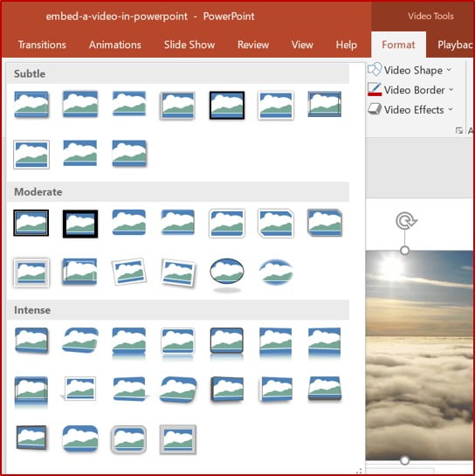475x476 pixels.
Task: Open the Video Shape dropdown
Action: click(410, 70)
